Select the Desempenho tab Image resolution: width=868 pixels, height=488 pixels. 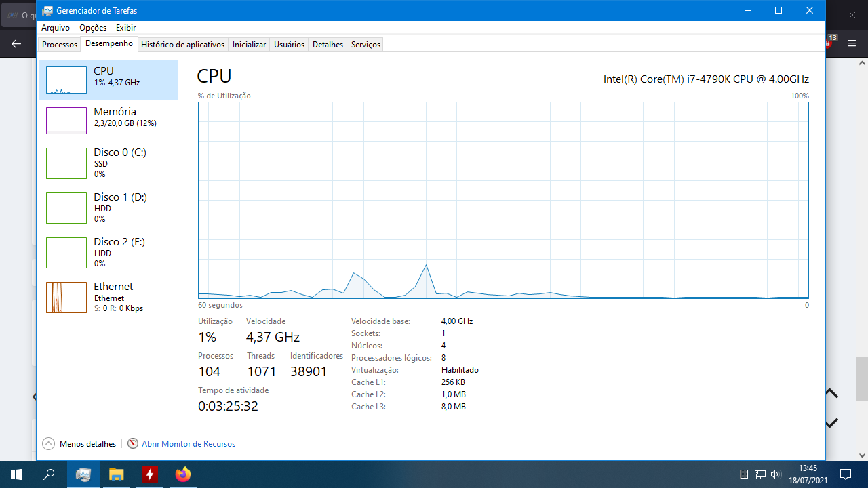tap(109, 44)
